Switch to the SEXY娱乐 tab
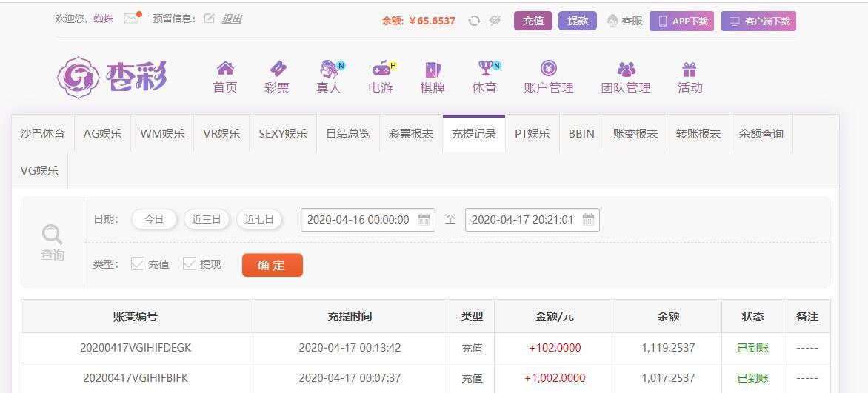The width and height of the screenshot is (868, 393). point(283,133)
